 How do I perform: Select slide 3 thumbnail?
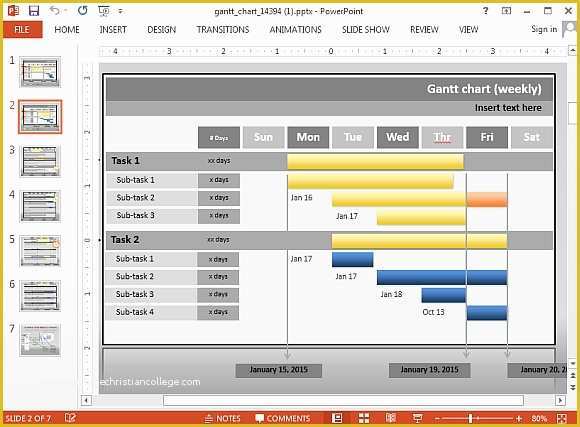pyautogui.click(x=40, y=161)
